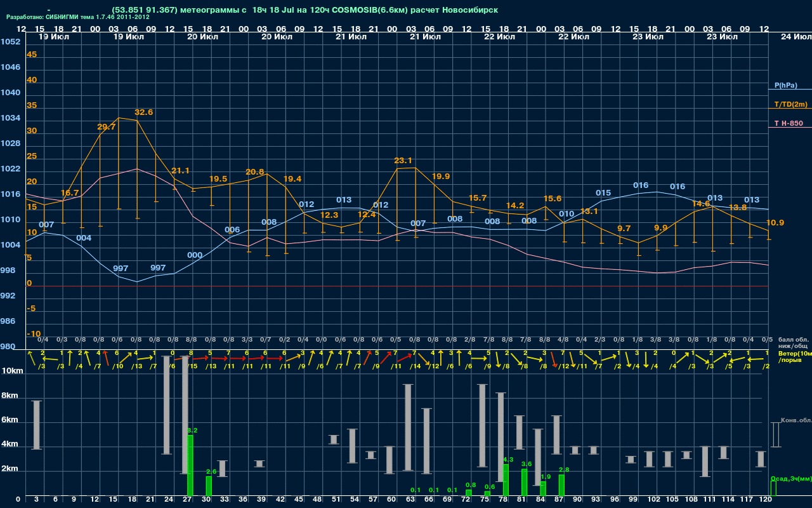Viewport: 812px width, 508px height.
Task: Click the 24 Июл date label
Action: pyautogui.click(x=796, y=37)
